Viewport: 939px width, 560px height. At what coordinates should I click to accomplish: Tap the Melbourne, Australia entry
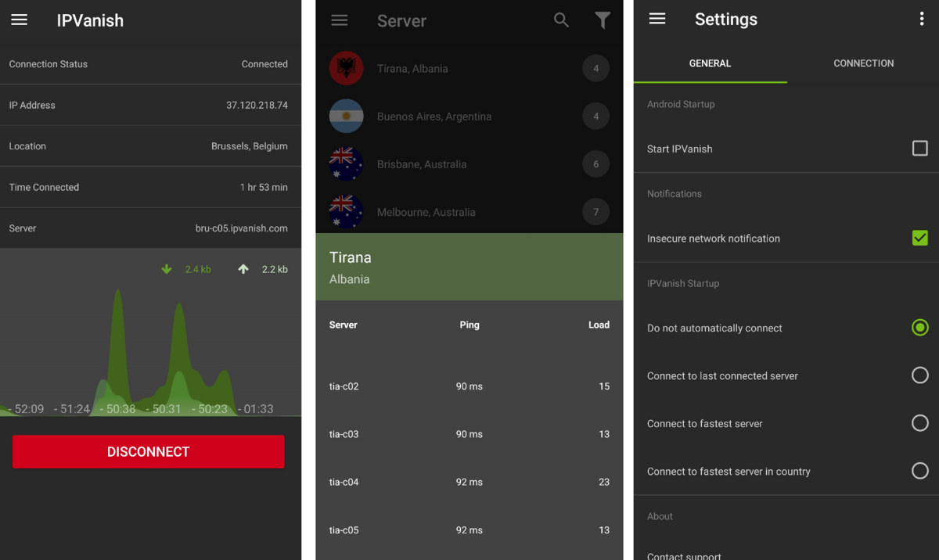pos(469,212)
